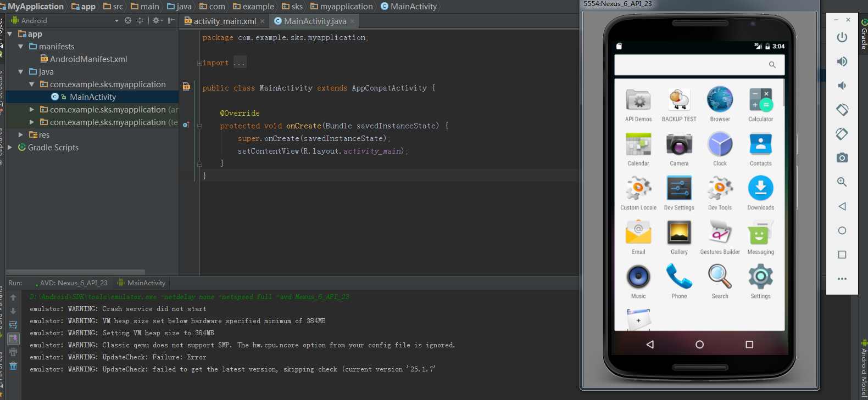This screenshot has height=400, width=868.
Task: Click Print icon in Run console
Action: [13, 352]
